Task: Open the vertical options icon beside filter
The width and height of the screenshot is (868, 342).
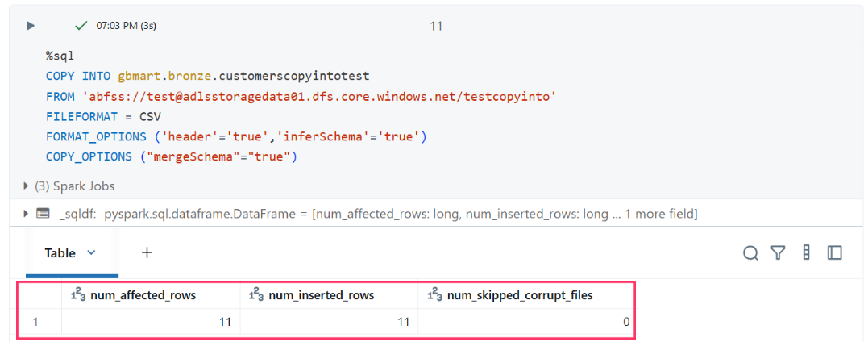Action: click(806, 252)
